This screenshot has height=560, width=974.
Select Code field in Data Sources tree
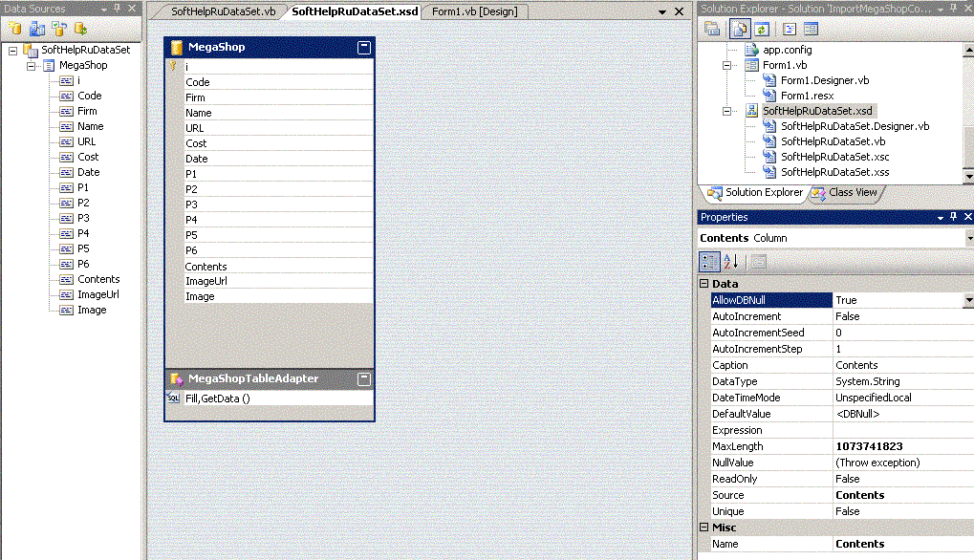(x=90, y=96)
